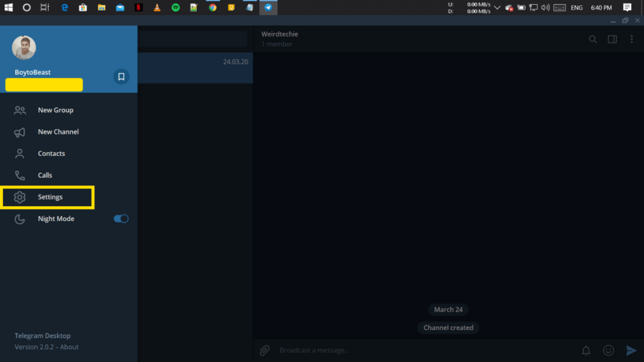
Task: Open the About link
Action: [x=69, y=347]
